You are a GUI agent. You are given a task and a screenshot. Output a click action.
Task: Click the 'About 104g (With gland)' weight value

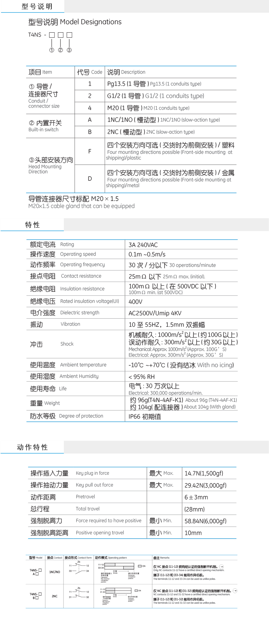click(209, 407)
